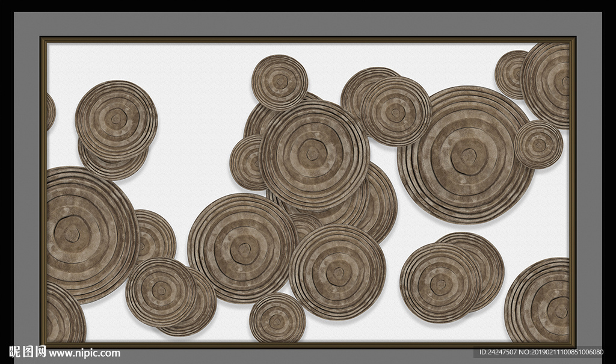This screenshot has height=364, width=616.
Task: Choose the front disc of bottom-right overlapping pair
Action: pyautogui.click(x=440, y=283)
